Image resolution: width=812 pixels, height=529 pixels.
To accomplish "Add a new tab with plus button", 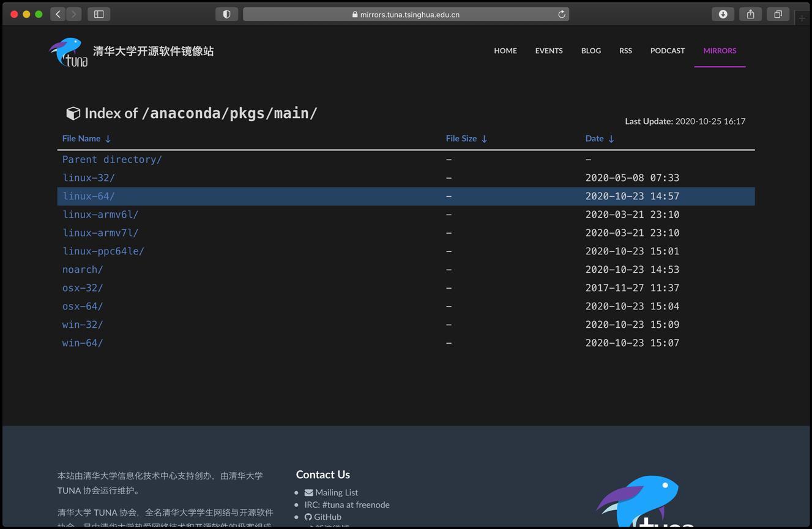I will tap(802, 18).
